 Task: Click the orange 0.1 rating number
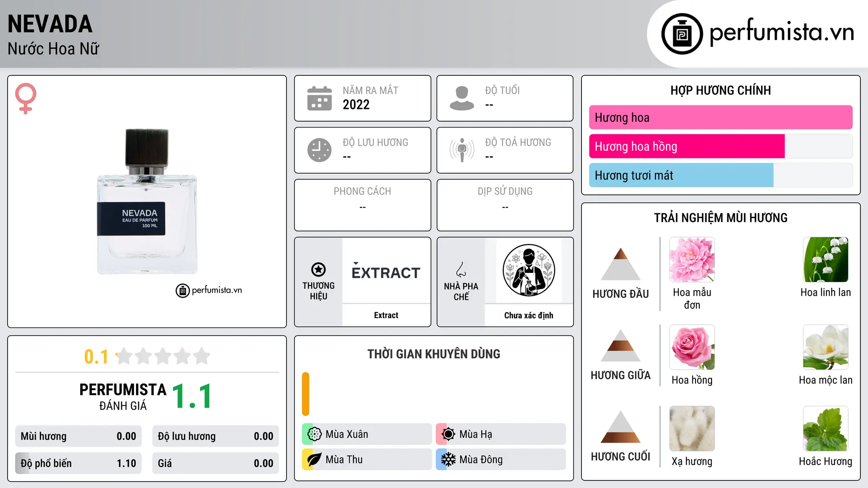coord(96,357)
